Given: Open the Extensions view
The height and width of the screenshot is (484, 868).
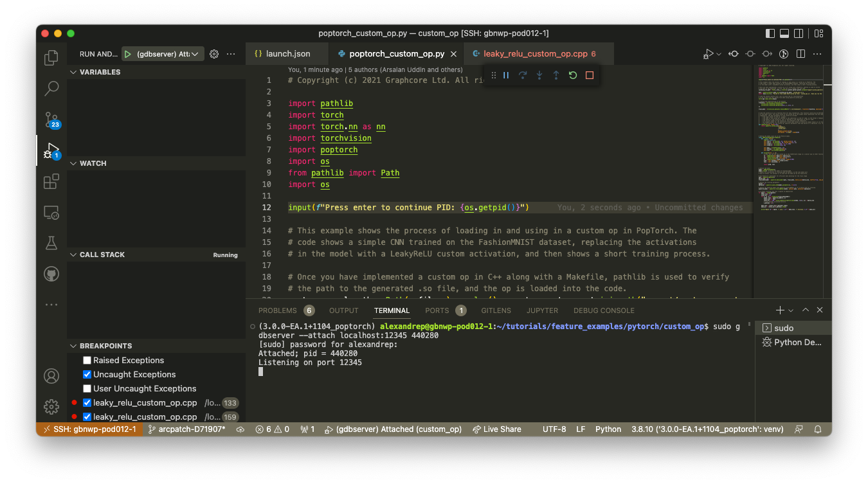Looking at the screenshot, I should tap(51, 181).
